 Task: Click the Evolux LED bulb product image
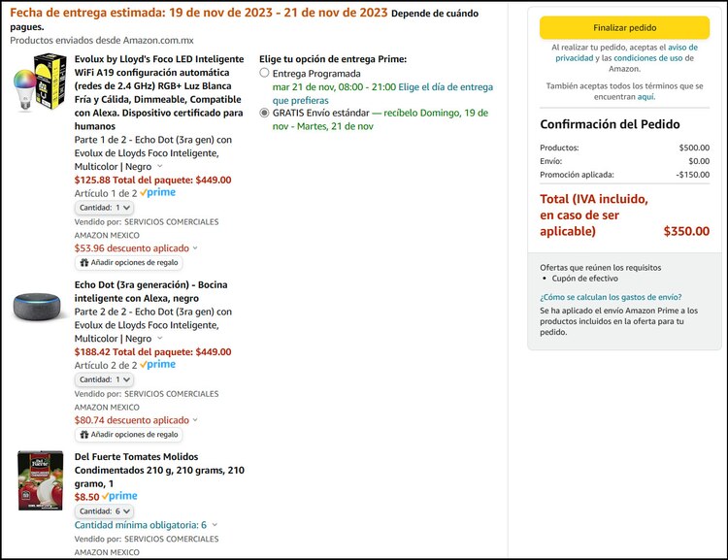tap(40, 82)
